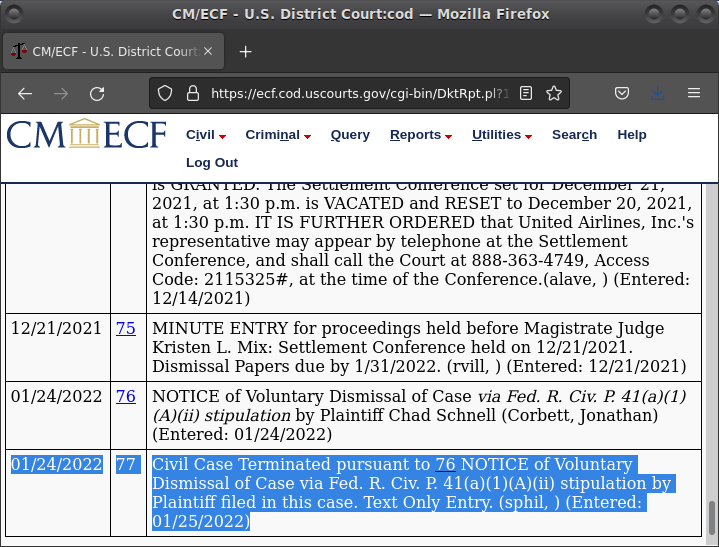
Task: Expand the Civil dropdown menu
Action: click(205, 135)
